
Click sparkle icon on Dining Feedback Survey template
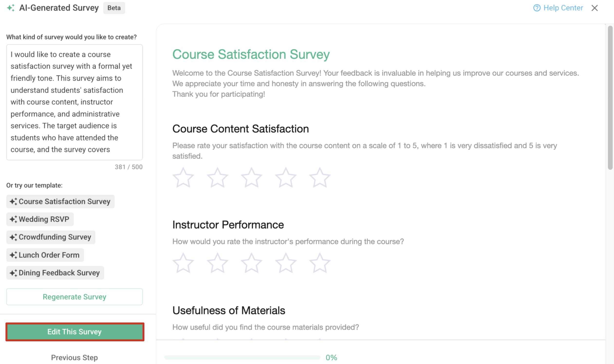(13, 273)
